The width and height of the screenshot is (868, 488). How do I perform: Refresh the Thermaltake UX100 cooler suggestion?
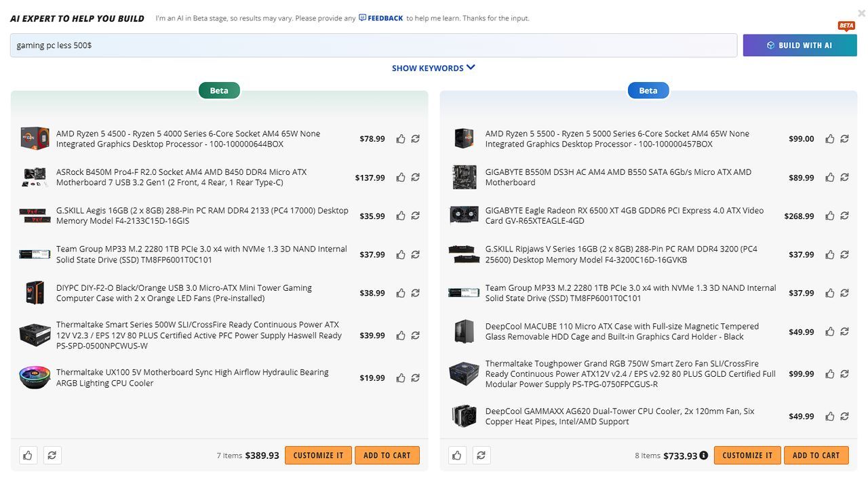pos(415,378)
